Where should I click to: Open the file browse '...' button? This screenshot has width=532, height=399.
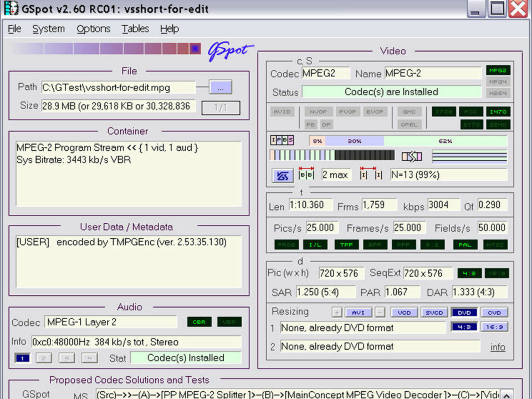[220, 88]
